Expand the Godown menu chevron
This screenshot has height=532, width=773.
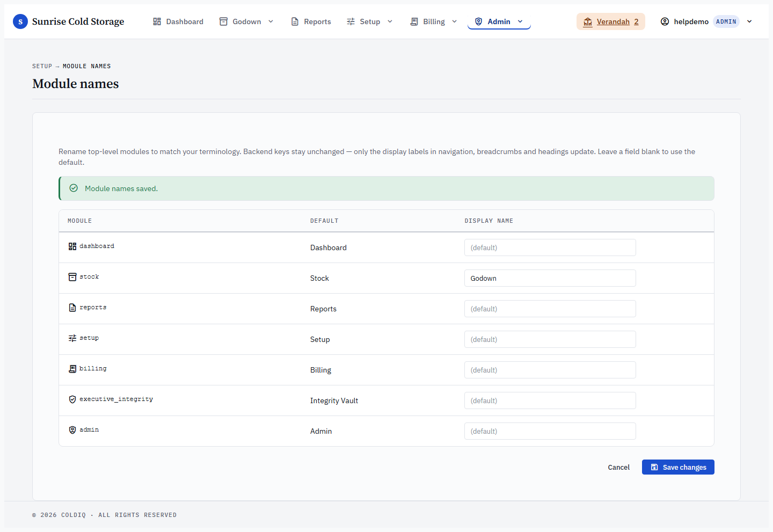click(271, 21)
